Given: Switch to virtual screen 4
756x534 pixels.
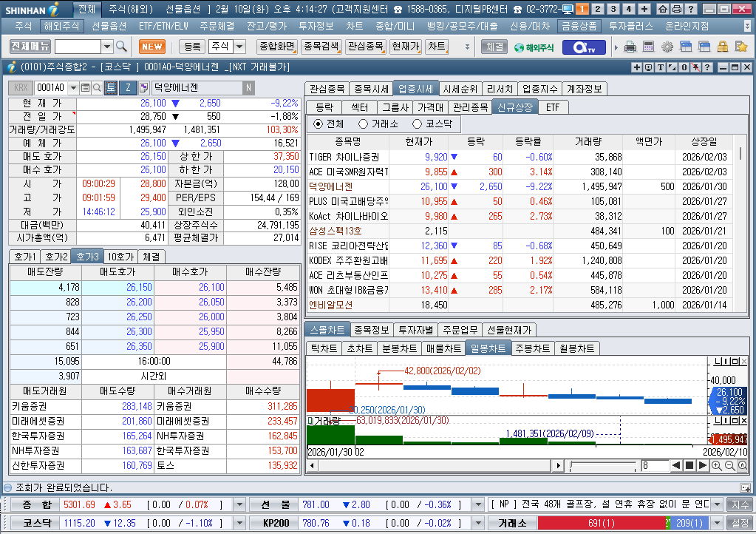Looking at the screenshot, I should pos(629,9).
